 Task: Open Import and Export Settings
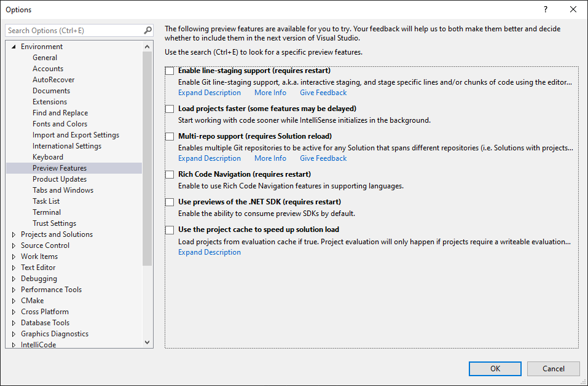coord(76,135)
